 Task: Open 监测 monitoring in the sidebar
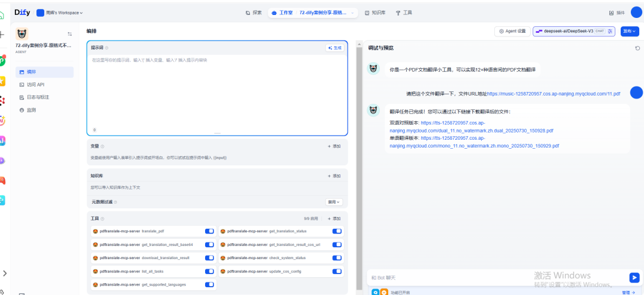click(x=44, y=110)
